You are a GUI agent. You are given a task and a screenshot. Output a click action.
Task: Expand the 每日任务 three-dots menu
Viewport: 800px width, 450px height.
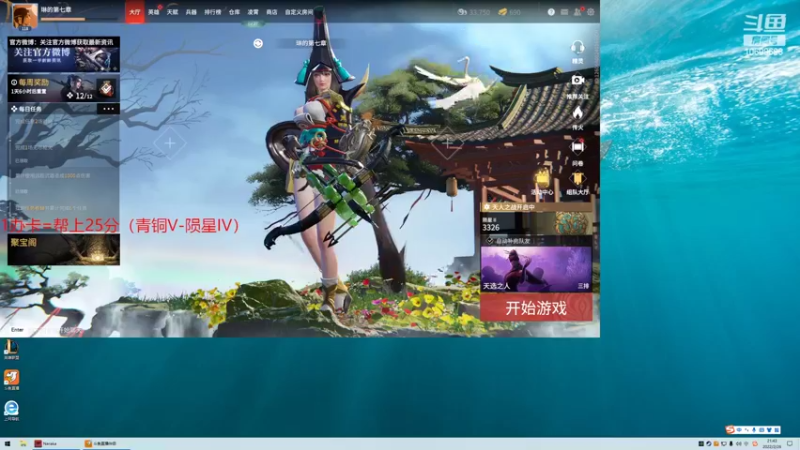click(108, 109)
